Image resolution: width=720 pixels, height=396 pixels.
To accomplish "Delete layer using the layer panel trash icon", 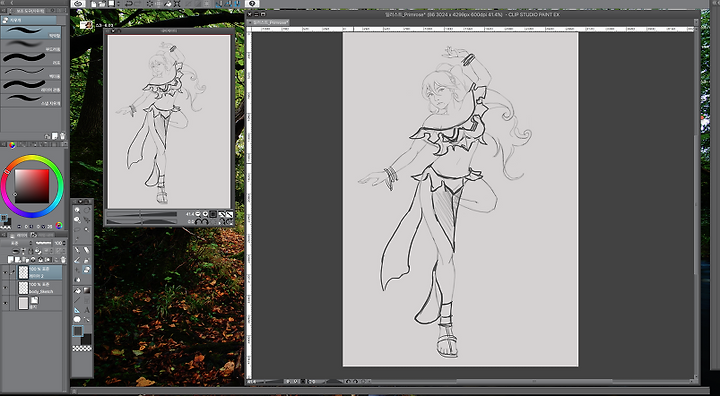I will [x=63, y=260].
